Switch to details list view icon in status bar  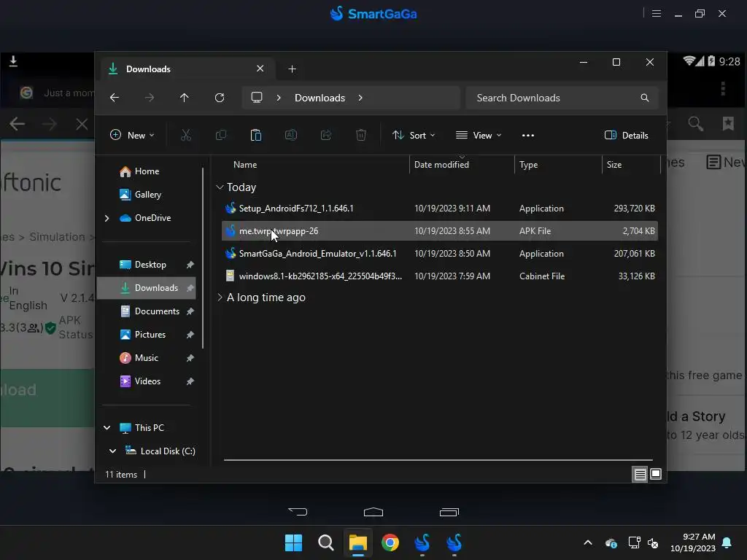640,474
